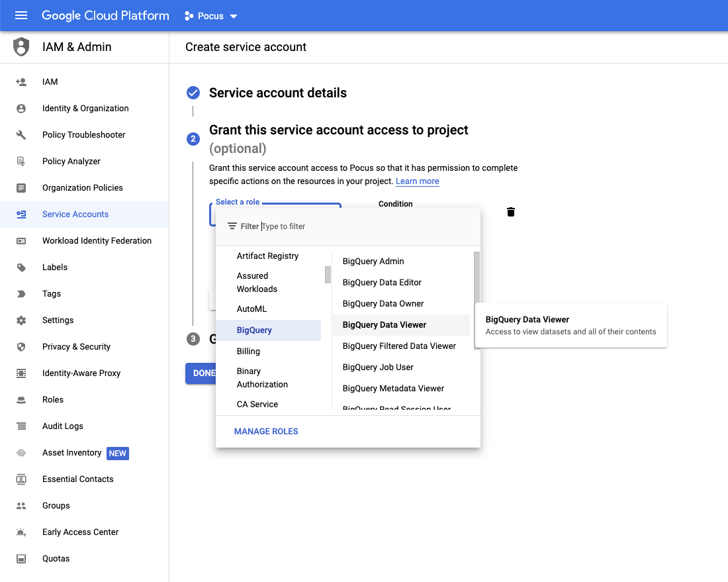Click the Privacy & Security shield icon
This screenshot has height=582, width=728.
point(21,347)
